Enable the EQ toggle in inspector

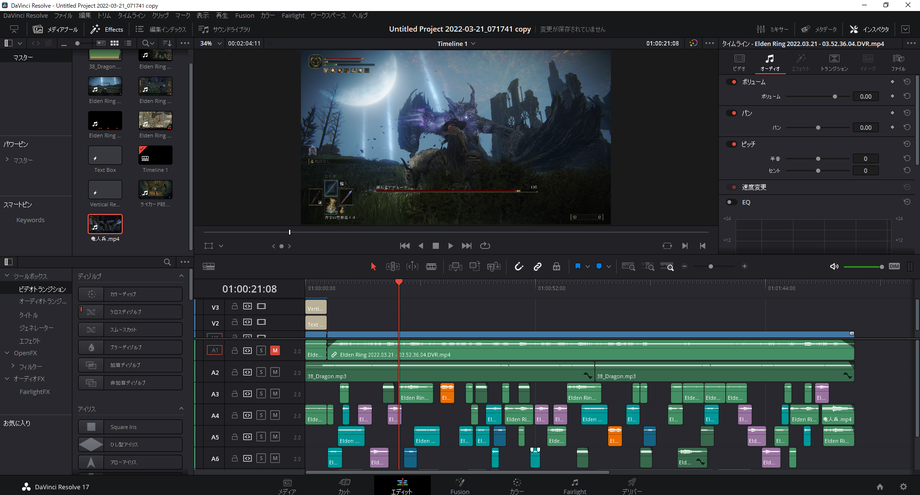[732, 202]
